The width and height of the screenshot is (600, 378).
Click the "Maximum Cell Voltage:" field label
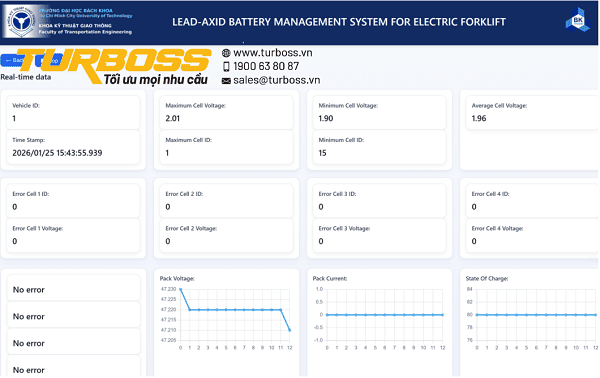click(195, 106)
